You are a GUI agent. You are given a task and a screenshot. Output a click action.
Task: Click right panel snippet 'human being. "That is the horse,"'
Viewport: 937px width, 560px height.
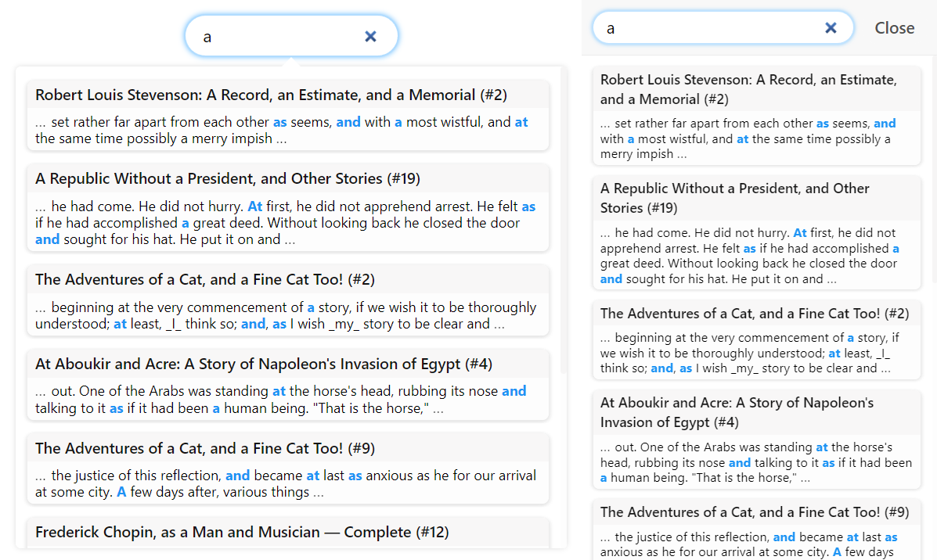point(704,478)
